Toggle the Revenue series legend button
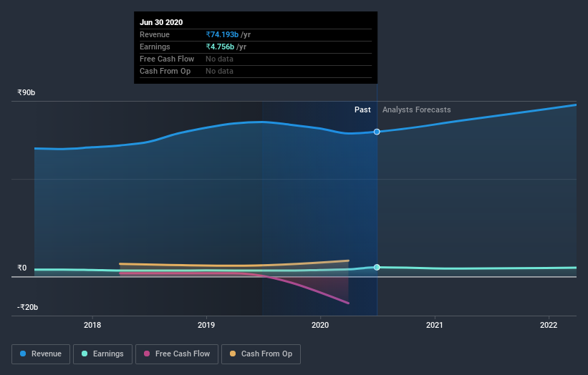 [x=41, y=354]
